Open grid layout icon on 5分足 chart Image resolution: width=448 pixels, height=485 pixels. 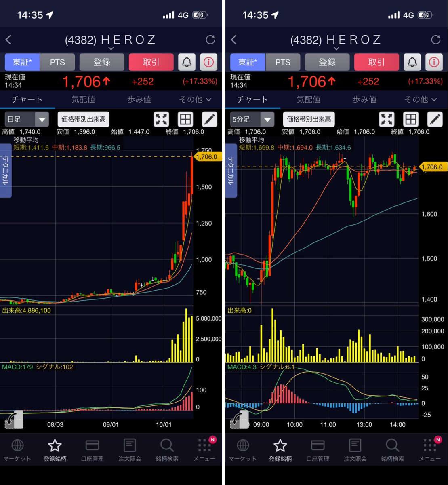click(x=411, y=119)
